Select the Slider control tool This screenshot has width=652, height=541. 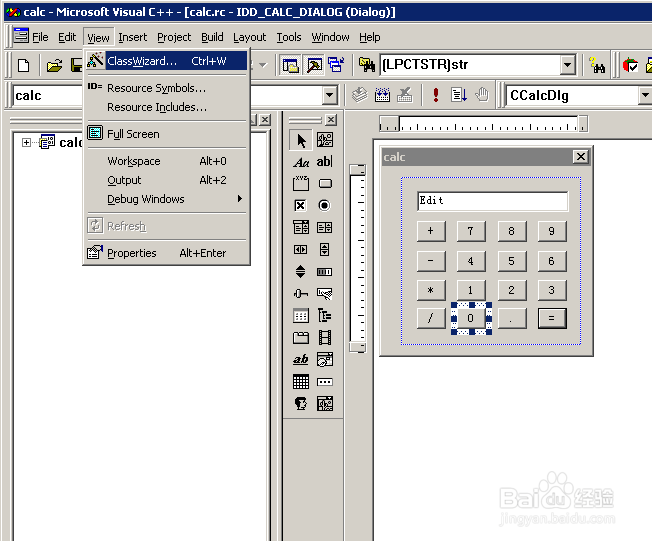(301, 294)
